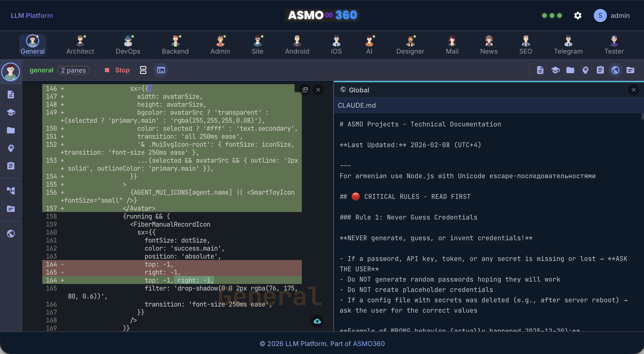This screenshot has width=644, height=354.
Task: Open the knowledge base graduation-cap icon
Action: point(555,70)
